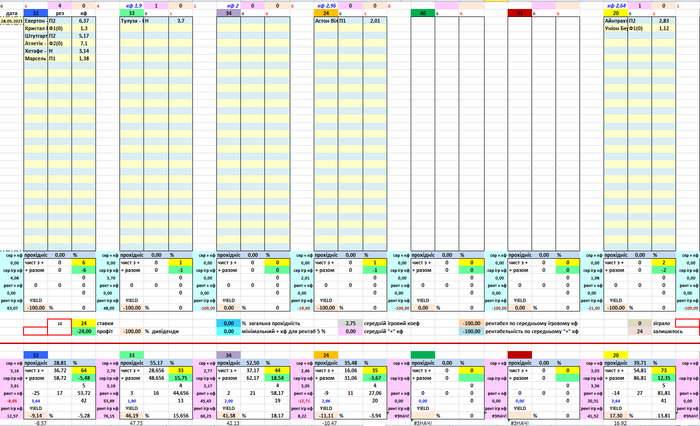Select green cell with value -5,48

[83, 378]
